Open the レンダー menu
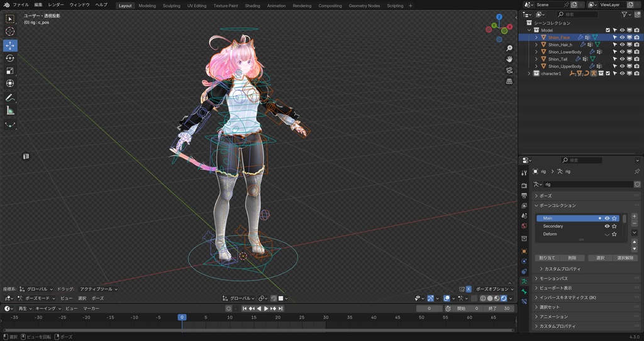The image size is (644, 341). (x=56, y=5)
